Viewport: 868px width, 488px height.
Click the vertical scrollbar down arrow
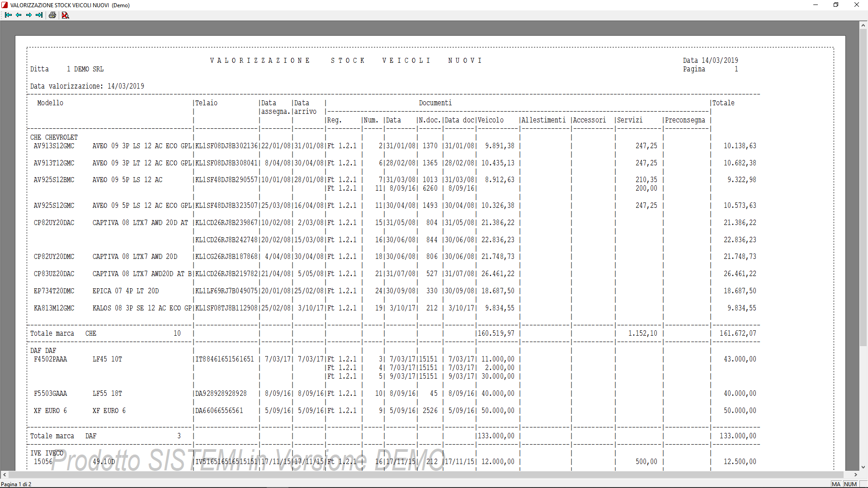click(x=863, y=467)
